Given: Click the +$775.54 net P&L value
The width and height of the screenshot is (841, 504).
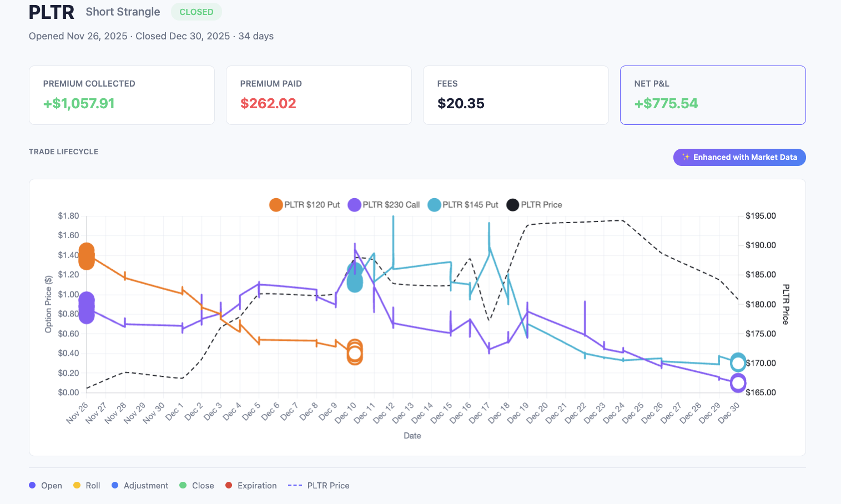Looking at the screenshot, I should pos(666,103).
